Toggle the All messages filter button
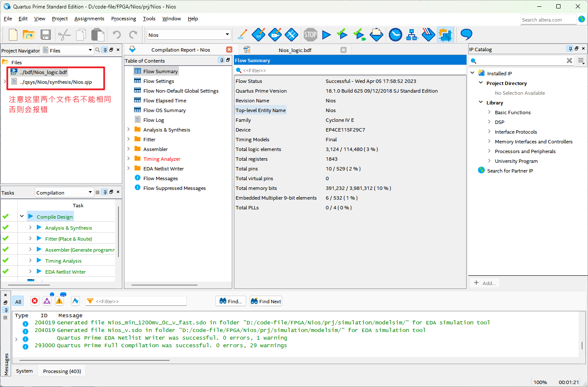This screenshot has height=387, width=588. [18, 301]
